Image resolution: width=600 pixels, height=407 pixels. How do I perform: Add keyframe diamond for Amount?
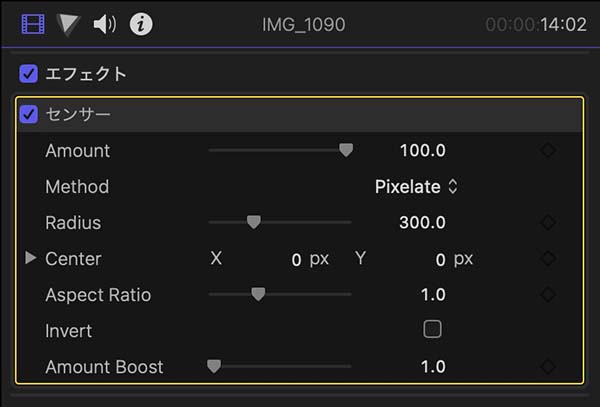(x=547, y=151)
